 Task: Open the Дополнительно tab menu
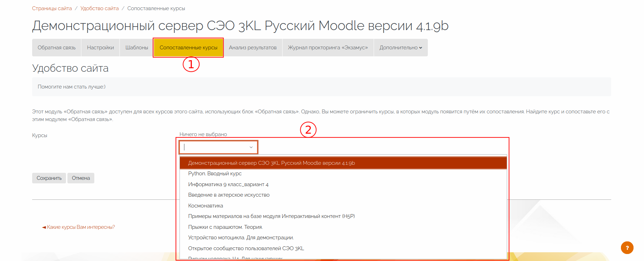[x=401, y=48]
